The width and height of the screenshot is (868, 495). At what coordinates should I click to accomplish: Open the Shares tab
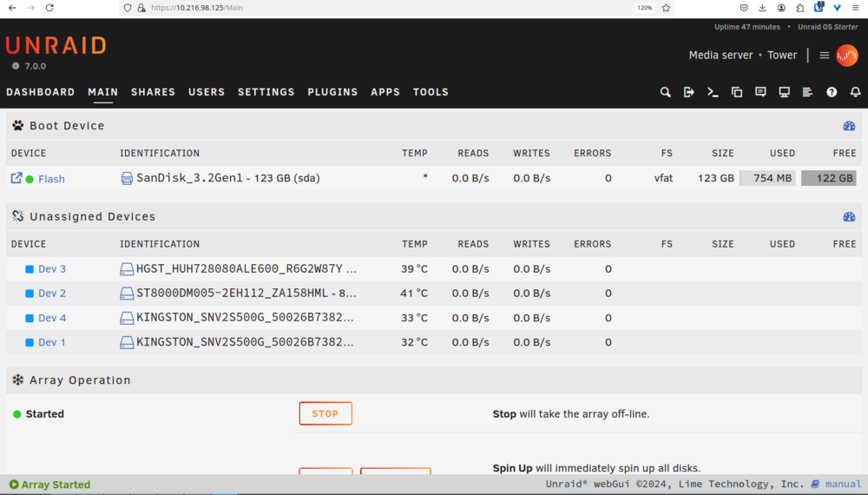tap(153, 92)
